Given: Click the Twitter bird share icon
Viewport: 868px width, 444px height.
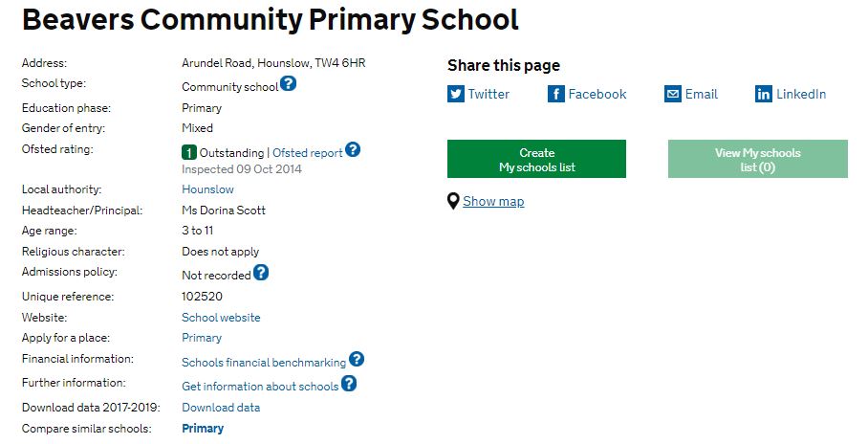Looking at the screenshot, I should pyautogui.click(x=456, y=94).
